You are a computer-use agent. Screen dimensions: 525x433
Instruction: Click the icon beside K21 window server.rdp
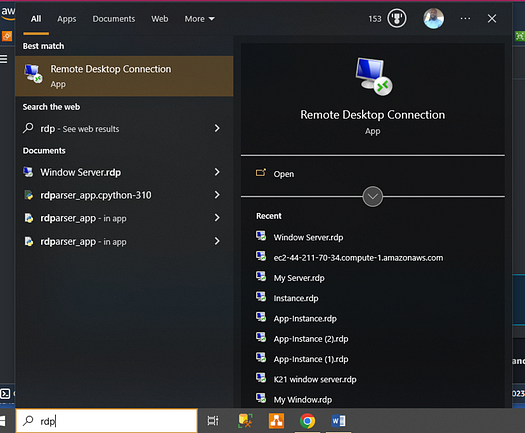coord(261,378)
